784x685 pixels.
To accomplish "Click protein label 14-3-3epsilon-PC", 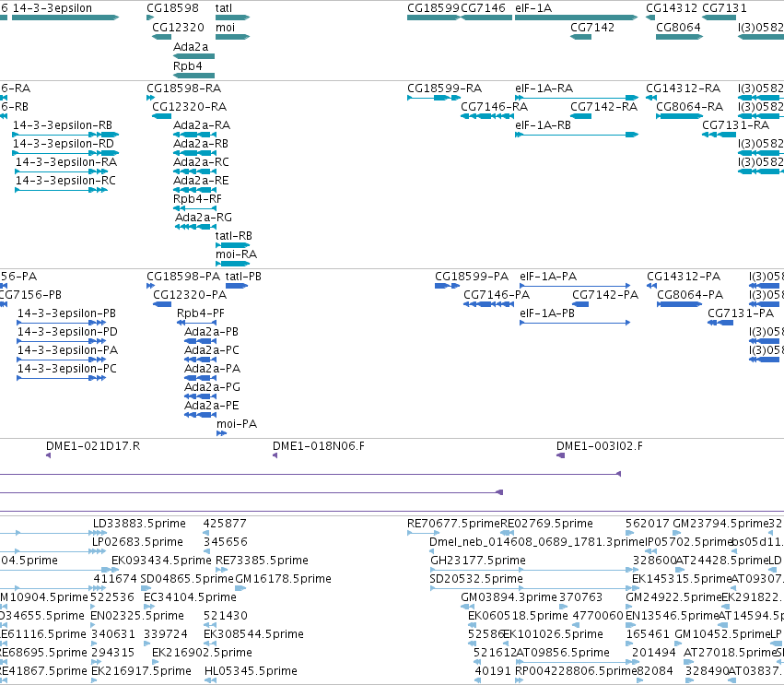I will pyautogui.click(x=67, y=368).
